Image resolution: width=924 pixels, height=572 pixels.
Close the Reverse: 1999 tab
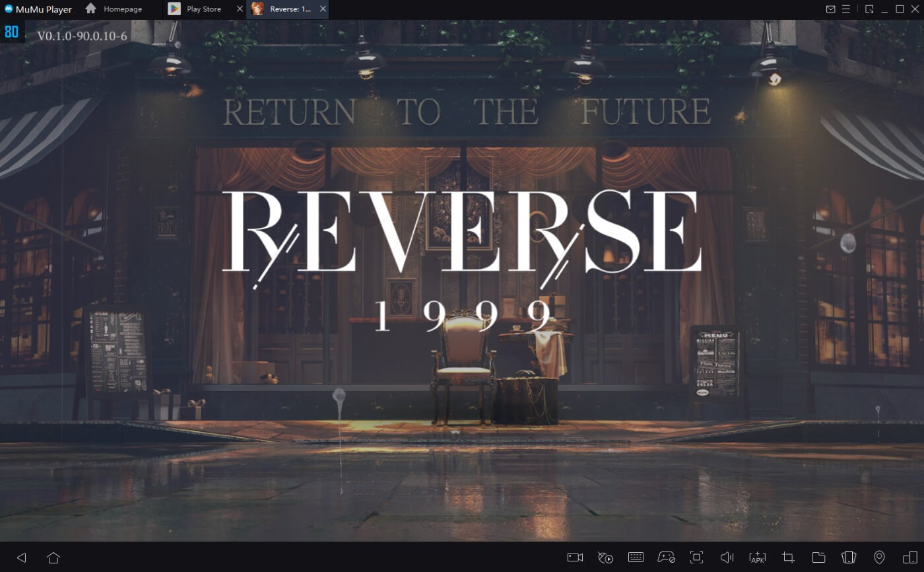pyautogui.click(x=322, y=9)
